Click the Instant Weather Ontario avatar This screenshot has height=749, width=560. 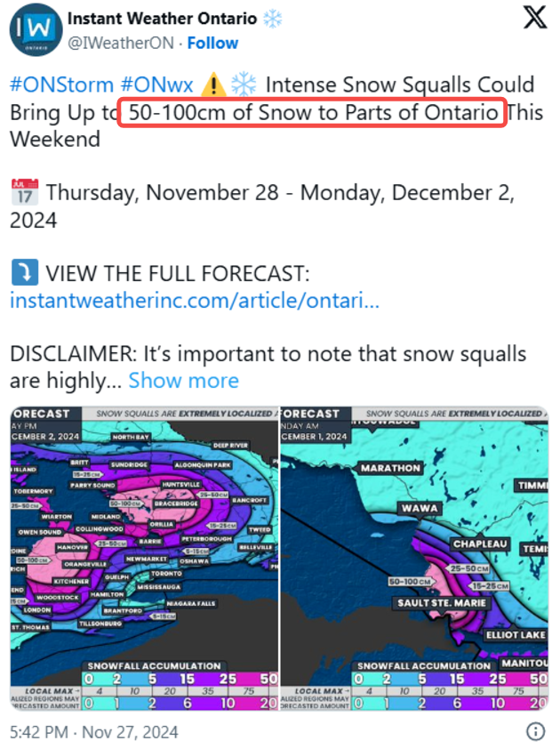[36, 29]
